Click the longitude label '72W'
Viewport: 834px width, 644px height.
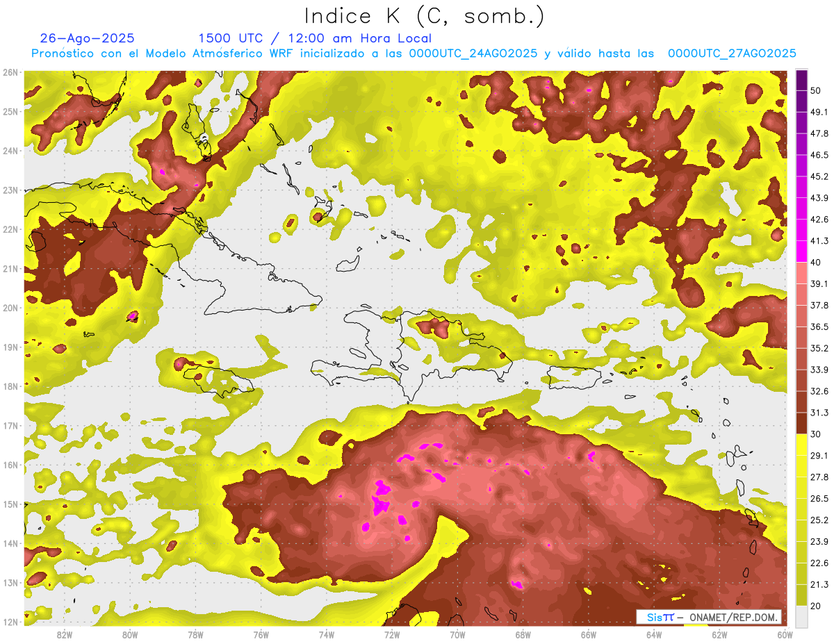(x=391, y=635)
